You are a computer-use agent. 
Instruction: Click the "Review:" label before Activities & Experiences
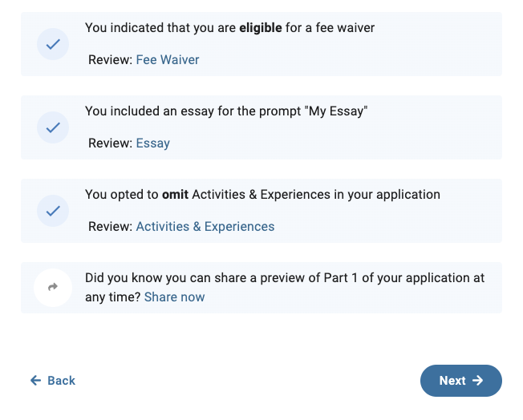(111, 227)
